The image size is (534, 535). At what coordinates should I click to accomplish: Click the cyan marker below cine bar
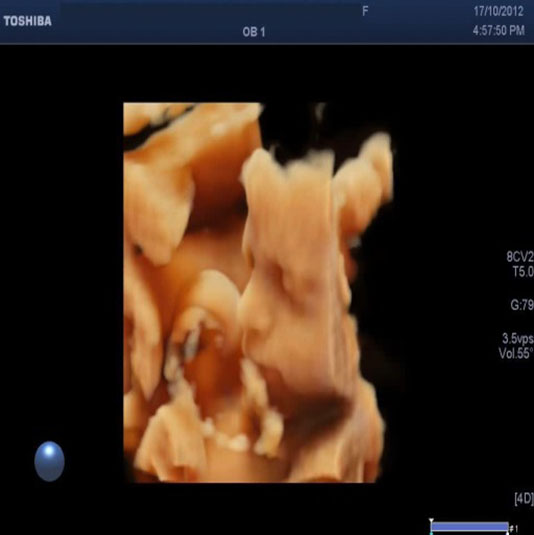pyautogui.click(x=431, y=533)
